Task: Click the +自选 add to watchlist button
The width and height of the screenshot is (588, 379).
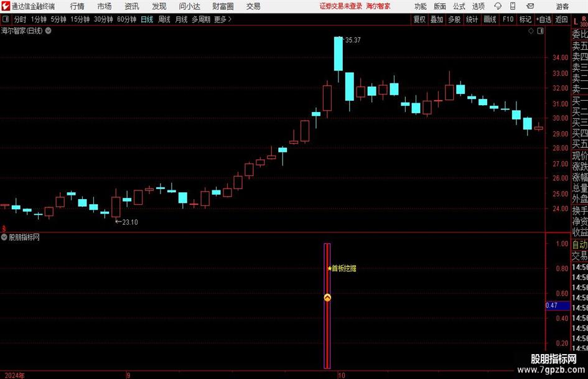Action: [544, 19]
